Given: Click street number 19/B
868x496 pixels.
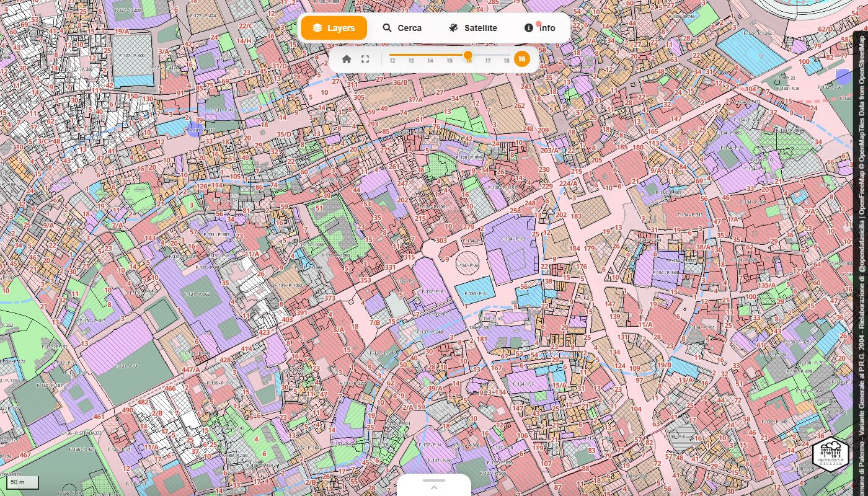Looking at the screenshot, I should click(x=664, y=365).
